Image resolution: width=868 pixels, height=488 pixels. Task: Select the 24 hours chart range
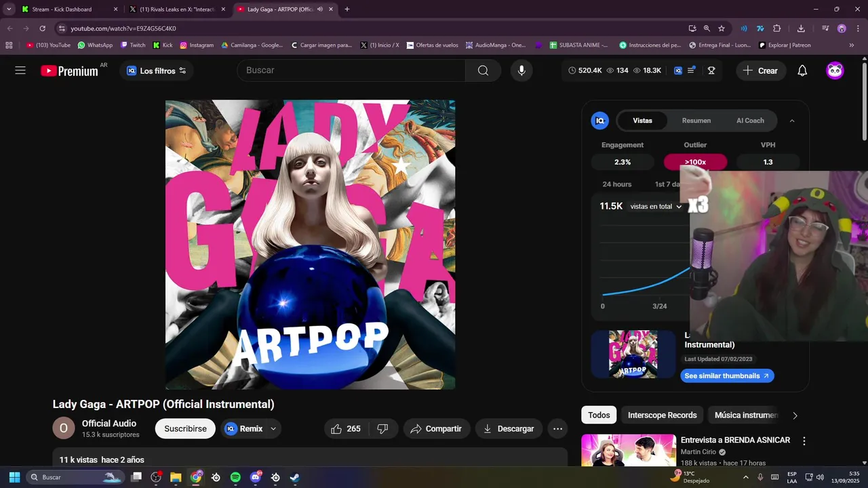[617, 184]
